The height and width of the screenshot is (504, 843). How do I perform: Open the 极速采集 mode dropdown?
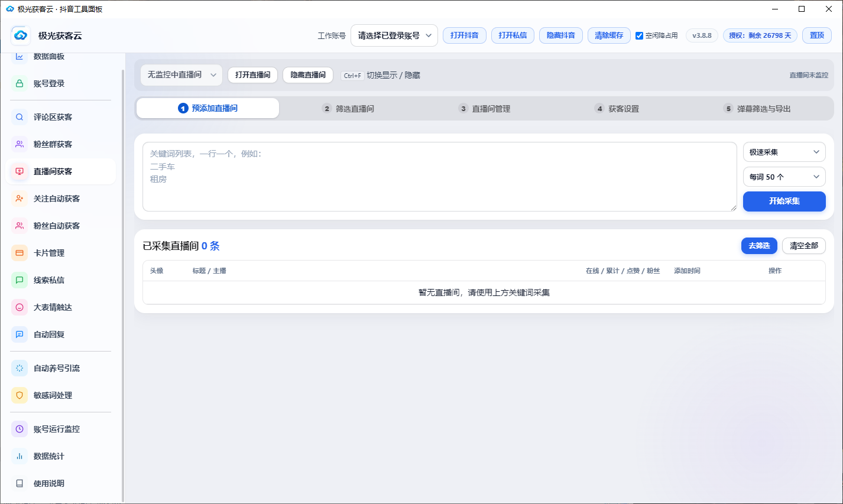pyautogui.click(x=784, y=152)
